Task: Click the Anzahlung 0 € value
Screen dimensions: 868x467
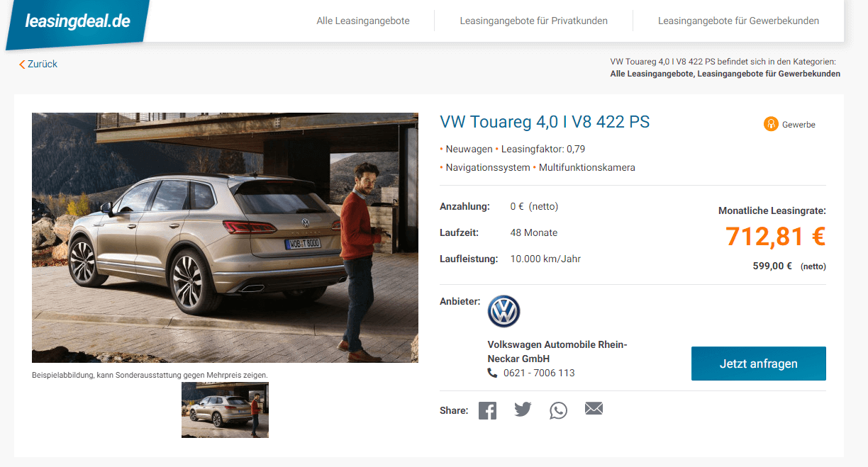Action: point(534,206)
